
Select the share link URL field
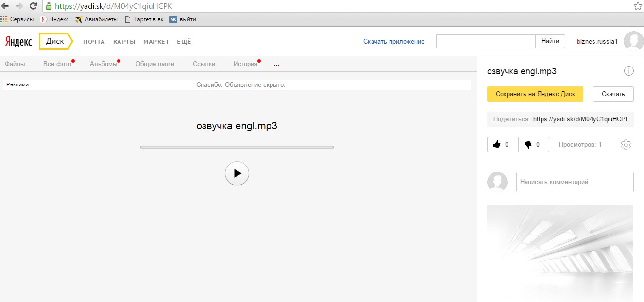[580, 119]
